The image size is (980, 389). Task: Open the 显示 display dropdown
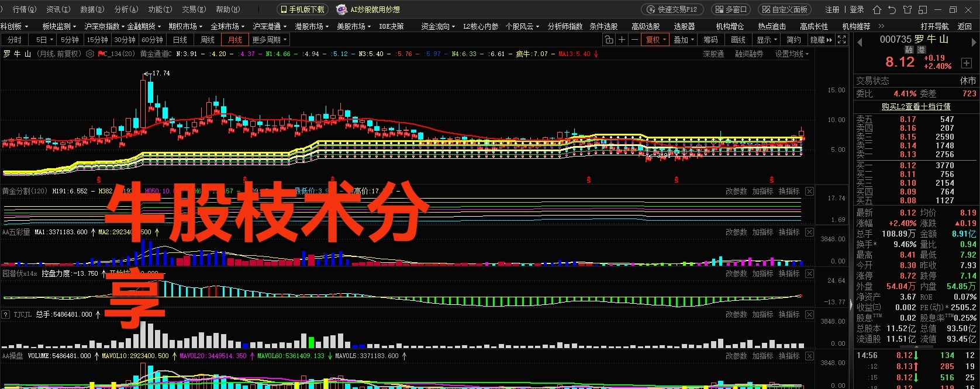767,40
